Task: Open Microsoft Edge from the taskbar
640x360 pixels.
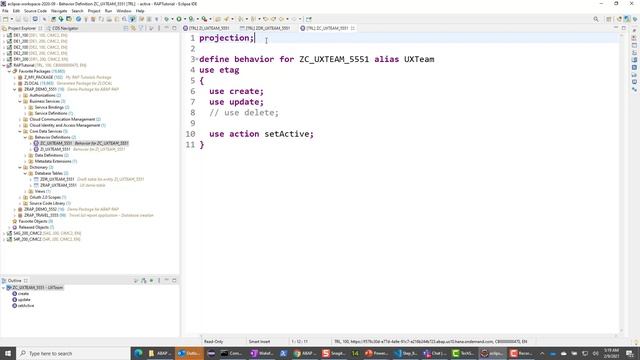Action: click(x=138, y=353)
